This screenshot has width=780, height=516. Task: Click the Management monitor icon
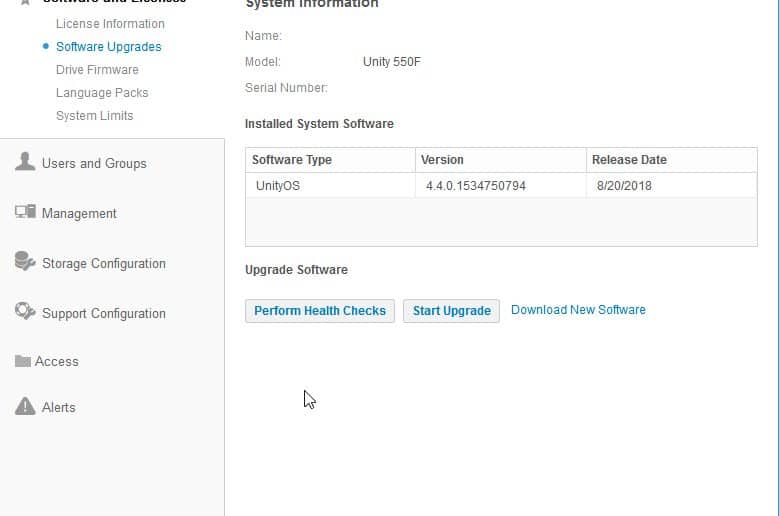tap(25, 212)
